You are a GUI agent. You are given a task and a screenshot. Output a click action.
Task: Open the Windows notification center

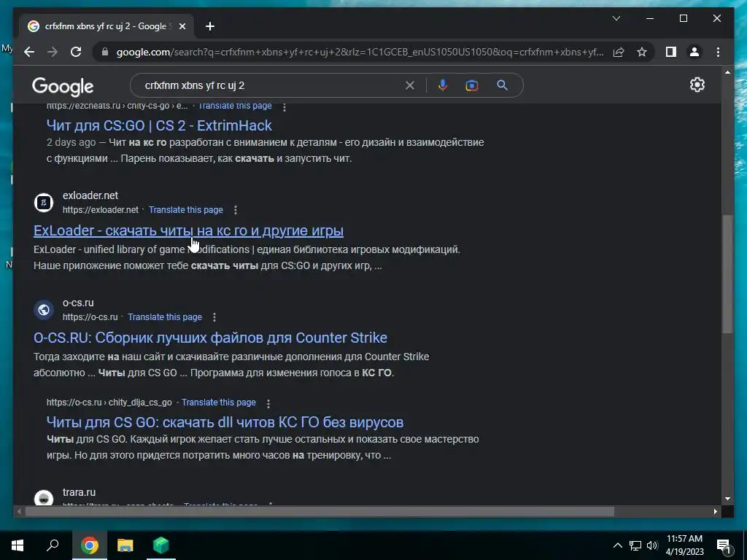[x=724, y=545]
